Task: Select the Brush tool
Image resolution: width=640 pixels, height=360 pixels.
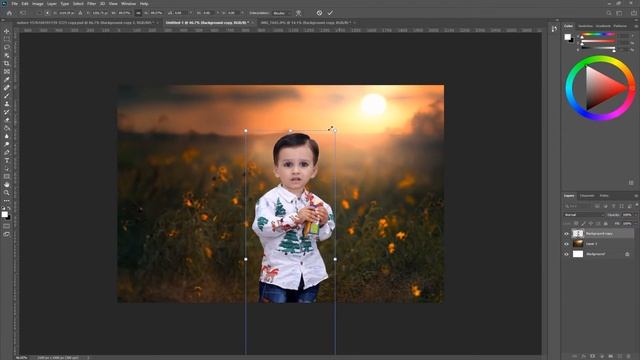Action: point(7,96)
